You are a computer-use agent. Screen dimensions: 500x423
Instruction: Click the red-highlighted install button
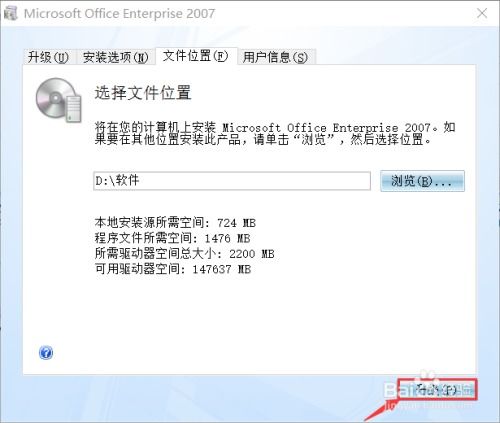(x=437, y=389)
